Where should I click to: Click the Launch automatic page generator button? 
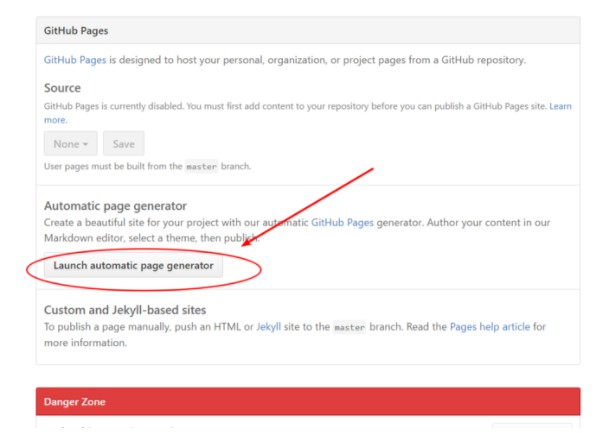(x=133, y=266)
